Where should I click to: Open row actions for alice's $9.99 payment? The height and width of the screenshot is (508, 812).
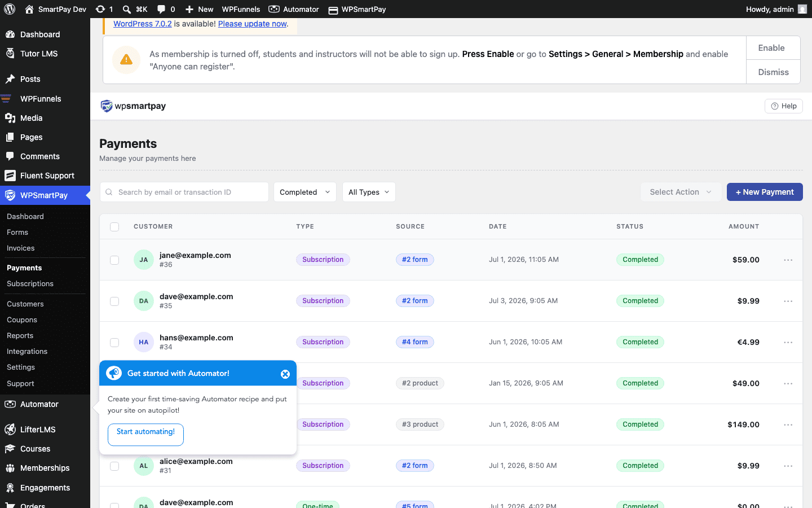tap(788, 466)
